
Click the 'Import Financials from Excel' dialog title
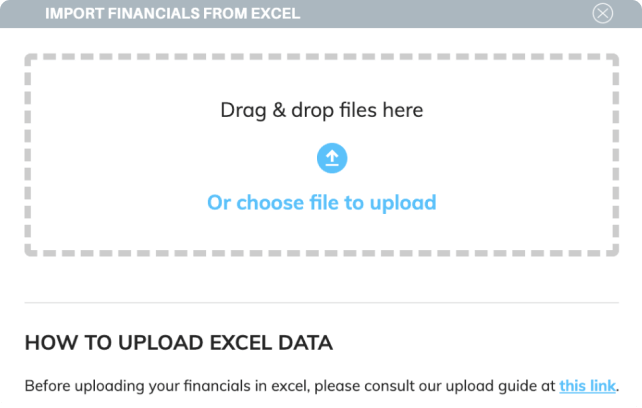[172, 14]
